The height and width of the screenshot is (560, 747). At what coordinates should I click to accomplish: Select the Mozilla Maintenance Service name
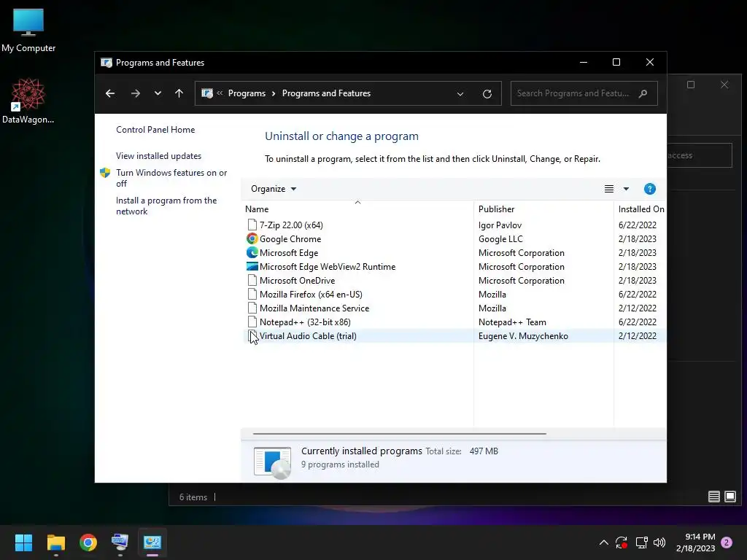(x=314, y=308)
